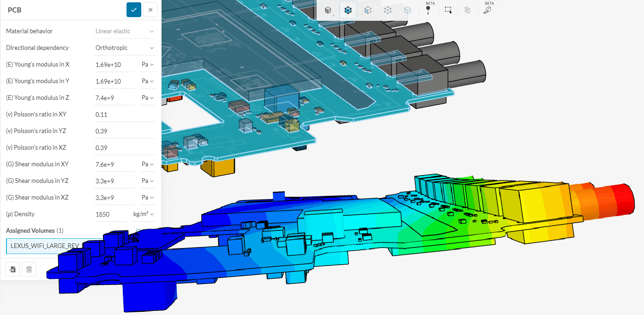Switch to edge selection cube icon
Viewport: 644px width, 315px height.
coord(408,10)
